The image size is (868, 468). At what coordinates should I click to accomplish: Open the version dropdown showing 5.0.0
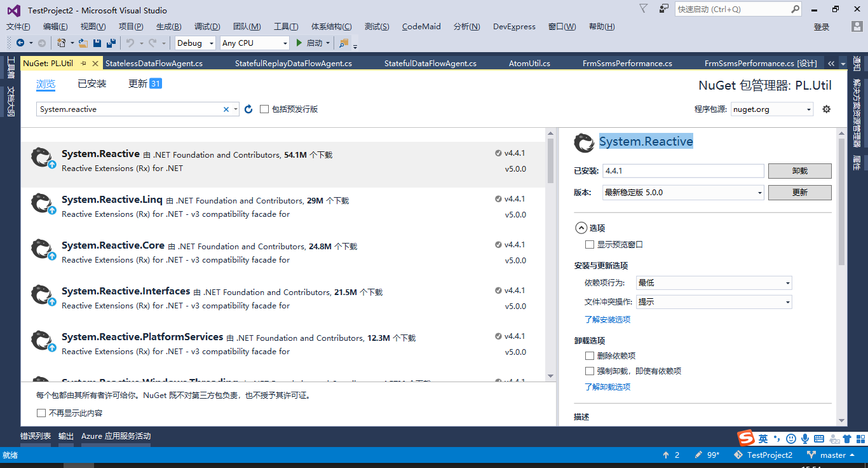tap(683, 193)
